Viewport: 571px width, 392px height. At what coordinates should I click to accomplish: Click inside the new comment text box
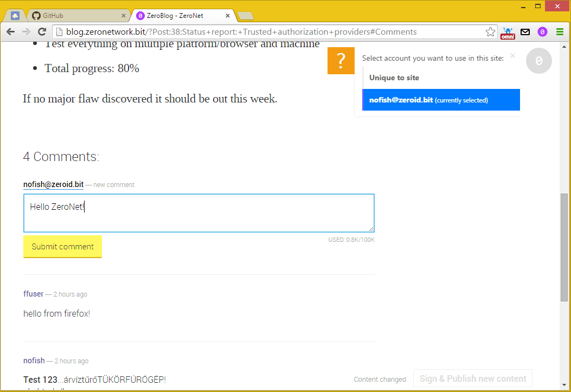[199, 213]
